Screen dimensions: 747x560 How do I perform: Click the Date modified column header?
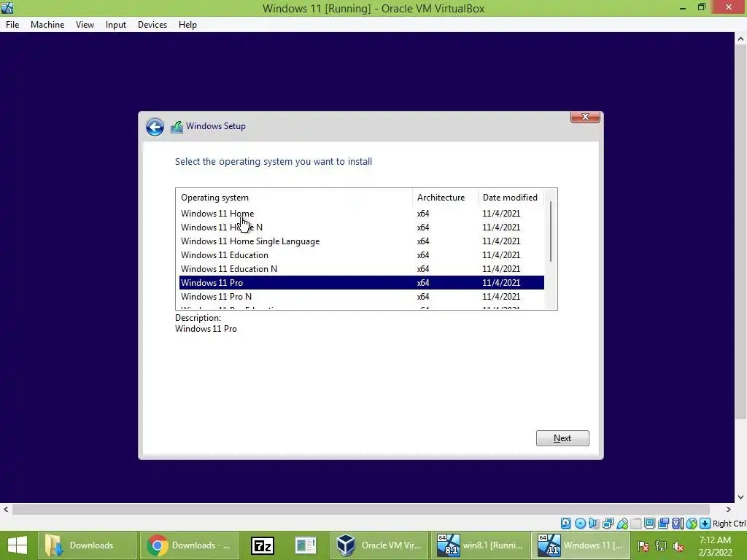point(511,198)
